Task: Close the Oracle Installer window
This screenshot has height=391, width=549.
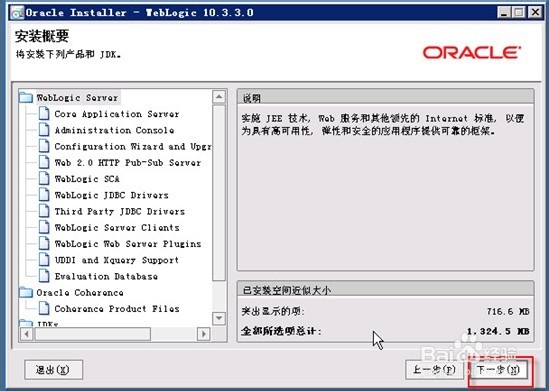Action: point(535,13)
